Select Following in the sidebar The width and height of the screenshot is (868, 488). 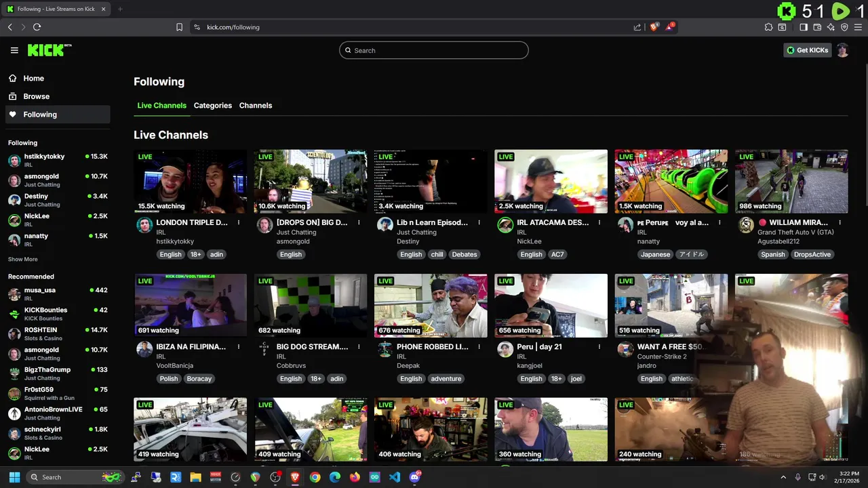click(58, 115)
